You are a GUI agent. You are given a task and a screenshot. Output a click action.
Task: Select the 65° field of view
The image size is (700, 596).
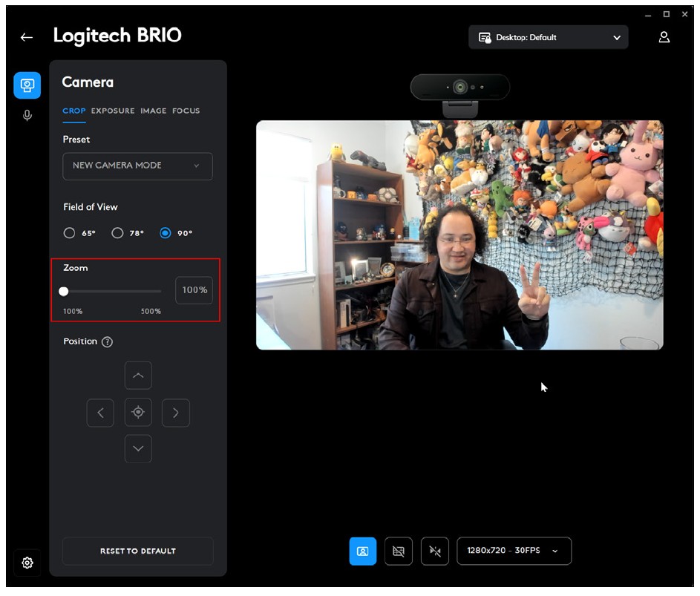coord(70,233)
